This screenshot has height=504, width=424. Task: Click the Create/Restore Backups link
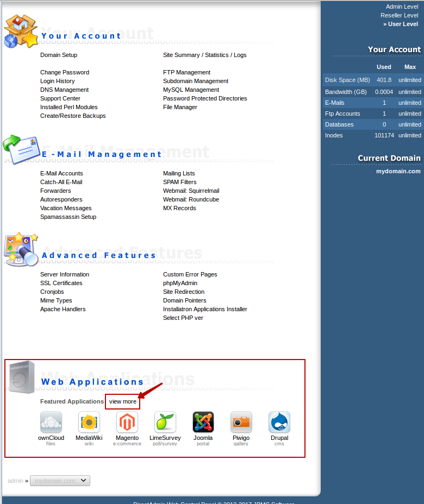73,116
